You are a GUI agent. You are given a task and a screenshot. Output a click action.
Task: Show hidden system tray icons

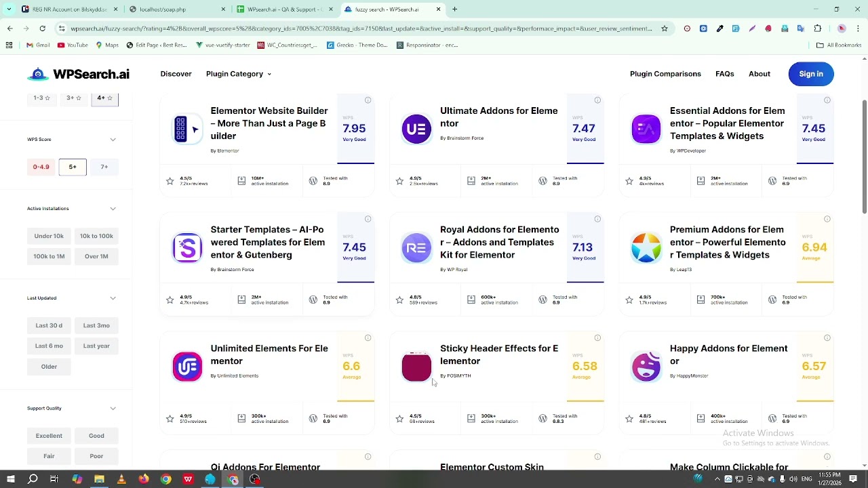717,479
